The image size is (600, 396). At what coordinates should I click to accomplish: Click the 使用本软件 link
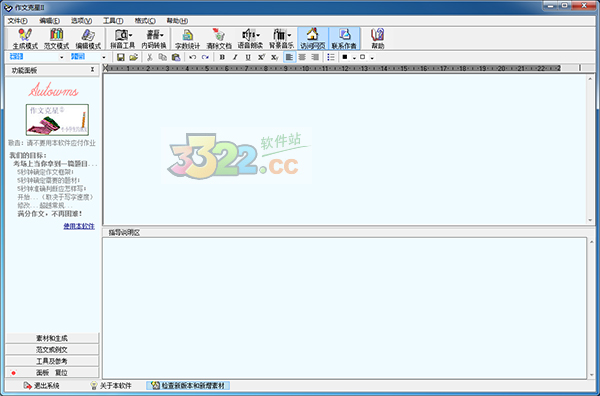coord(79,226)
